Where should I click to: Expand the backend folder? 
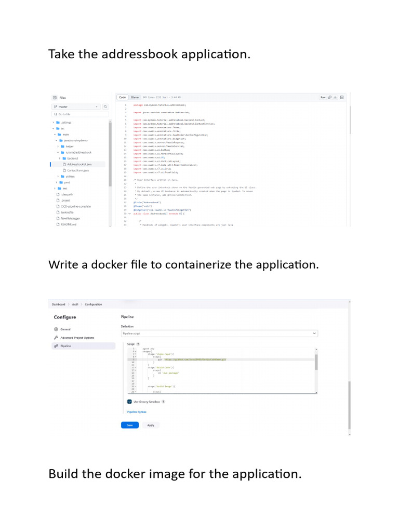[60, 158]
